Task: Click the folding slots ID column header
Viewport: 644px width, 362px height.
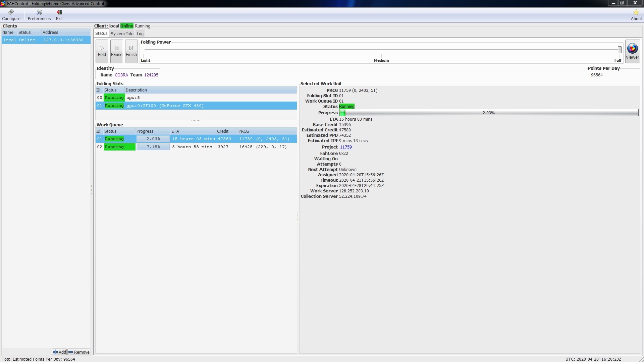Action: pos(99,90)
